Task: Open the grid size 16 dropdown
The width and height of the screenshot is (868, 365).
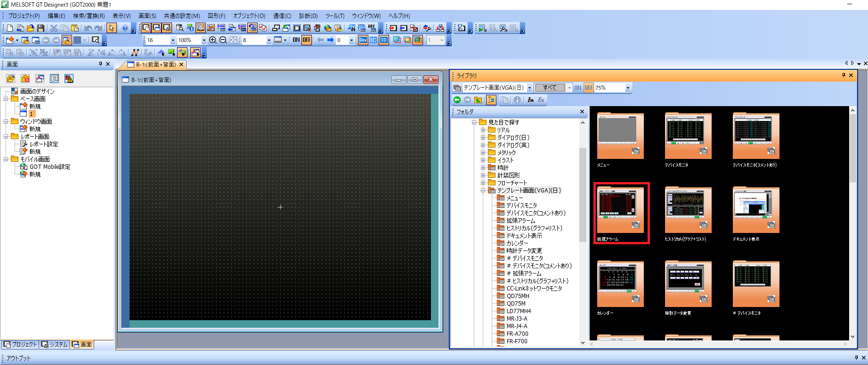Action: [173, 40]
